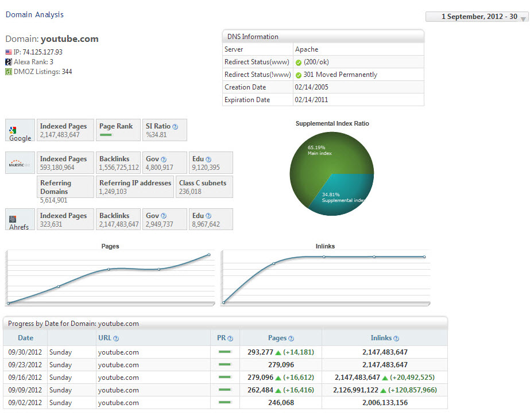Click the help icon in URL column header
Screen dimensions: 530x420
pos(116,339)
